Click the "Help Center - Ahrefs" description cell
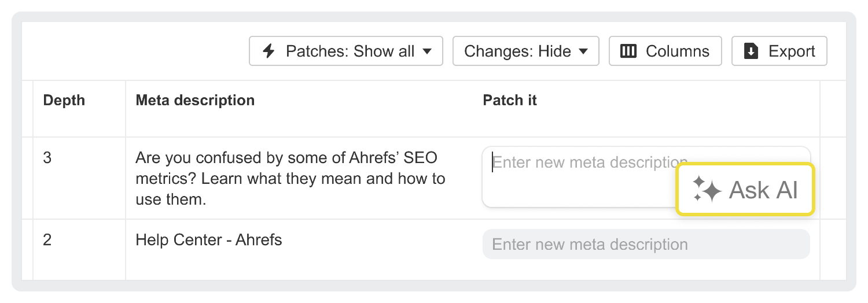The image size is (868, 303). 209,239
